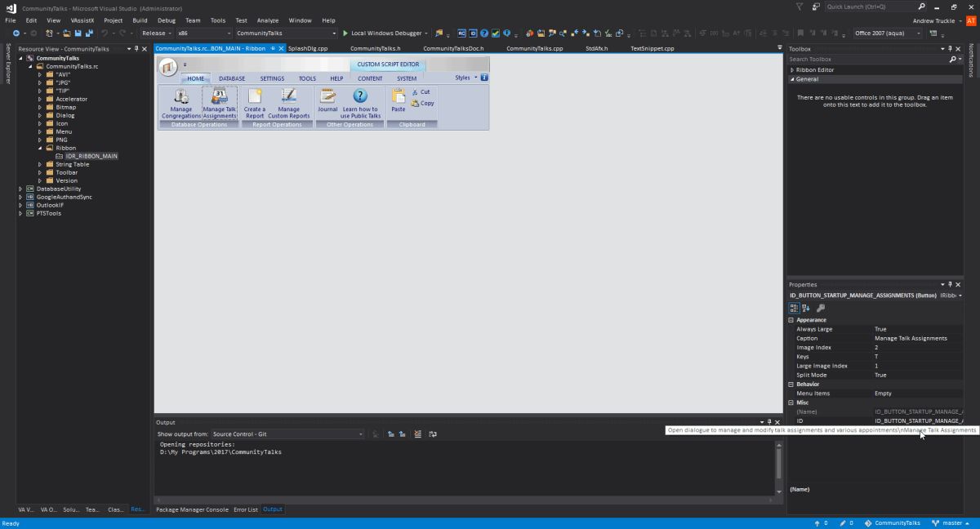Click the ribbon application orb button
The height and width of the screenshot is (529, 980).
[167, 66]
